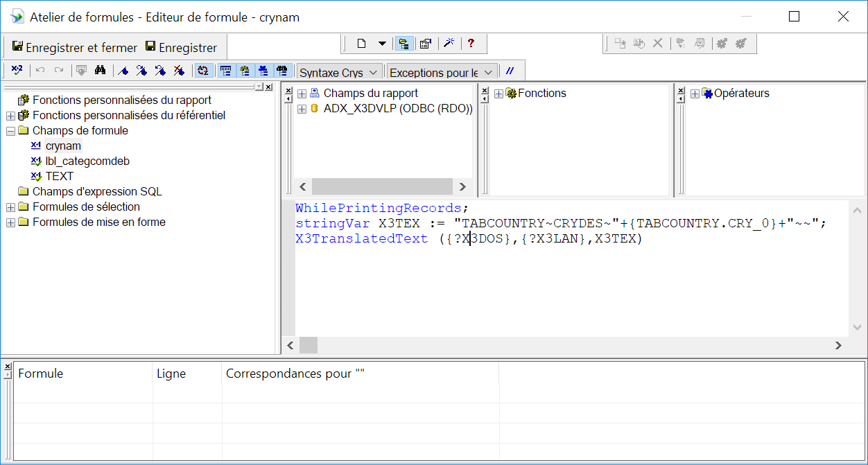Click the comment slashes (//) icon
This screenshot has width=868, height=465.
[x=510, y=71]
